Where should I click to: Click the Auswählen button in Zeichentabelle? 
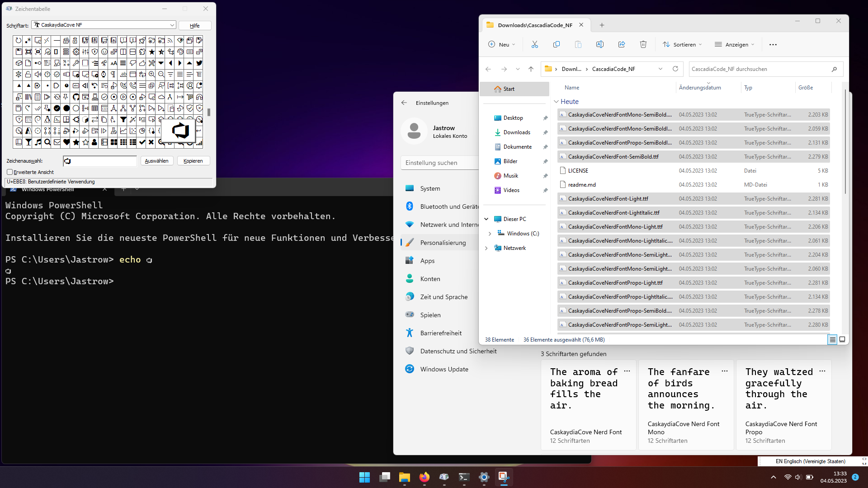tap(157, 161)
